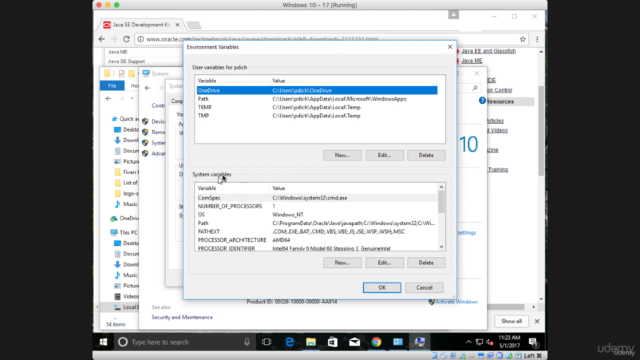Open the Action Center notification icon
This screenshot has height=360, width=640.
click(533, 342)
